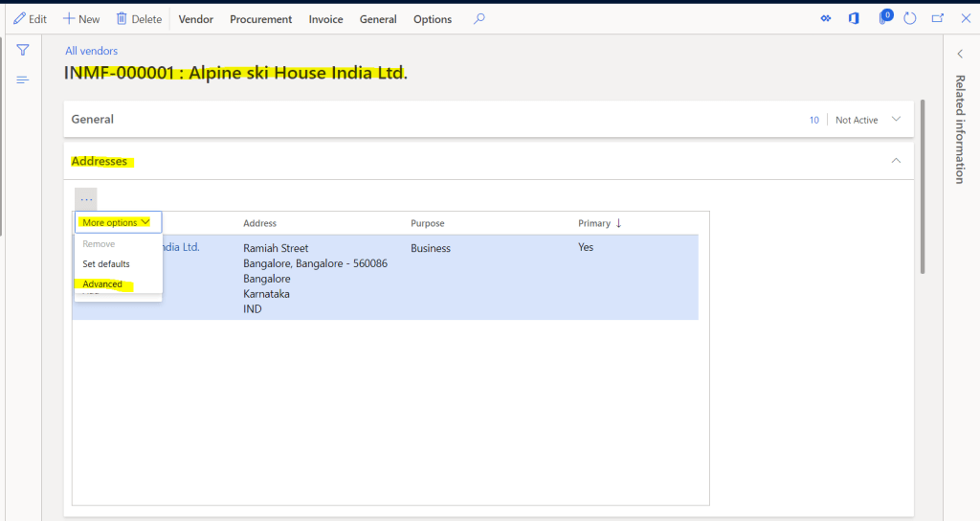
Task: Open the filter pane funnel icon
Action: coord(23,50)
